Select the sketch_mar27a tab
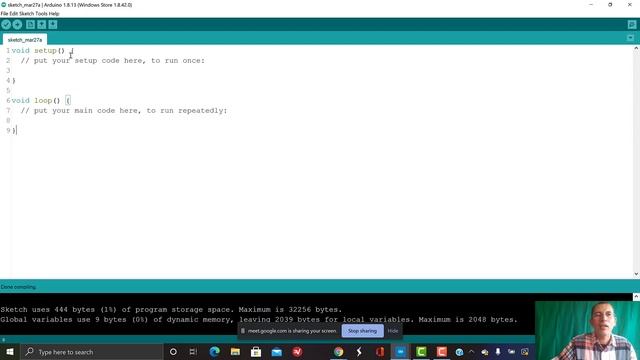The width and height of the screenshot is (640, 360). coord(25,40)
